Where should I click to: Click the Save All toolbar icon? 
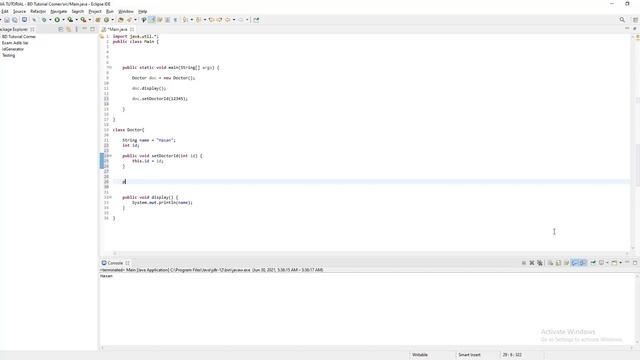(15, 20)
